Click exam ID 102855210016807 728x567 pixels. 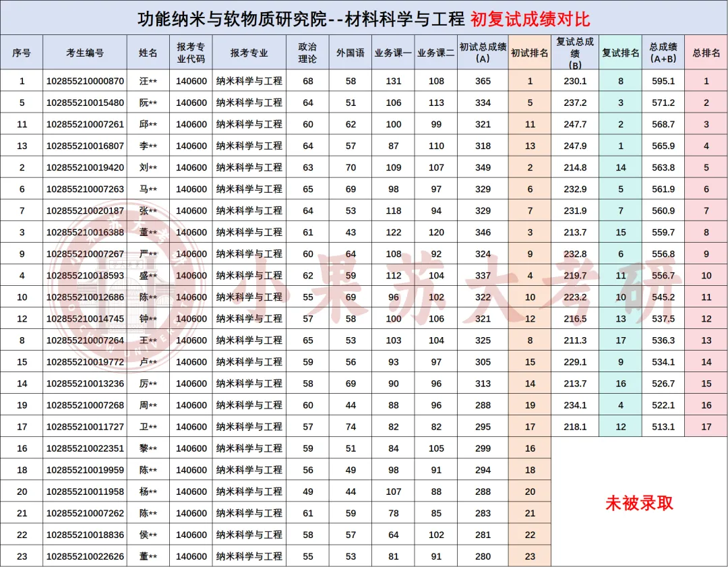pyautogui.click(x=85, y=146)
